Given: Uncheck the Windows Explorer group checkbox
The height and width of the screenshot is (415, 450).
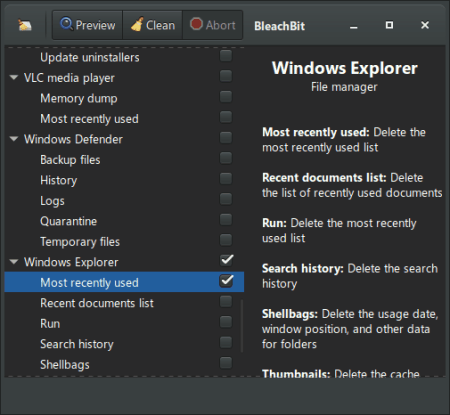Looking at the screenshot, I should pyautogui.click(x=226, y=260).
